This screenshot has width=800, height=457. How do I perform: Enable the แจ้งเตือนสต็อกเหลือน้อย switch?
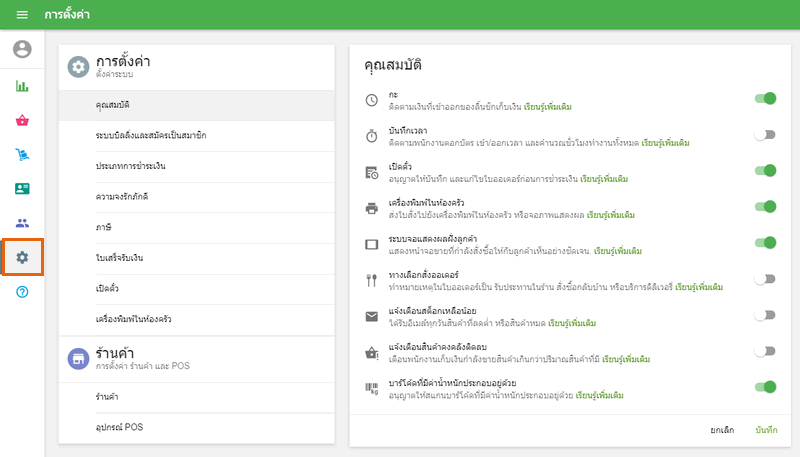(765, 315)
